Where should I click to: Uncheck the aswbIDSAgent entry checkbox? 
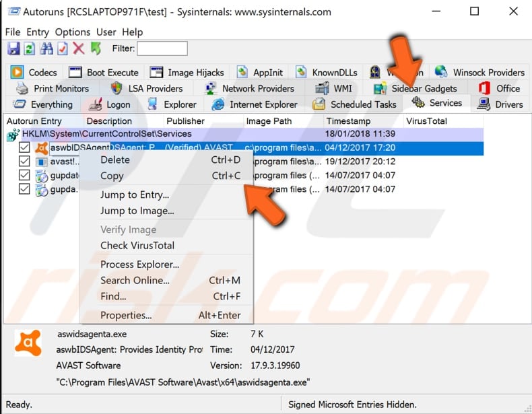tap(24, 147)
